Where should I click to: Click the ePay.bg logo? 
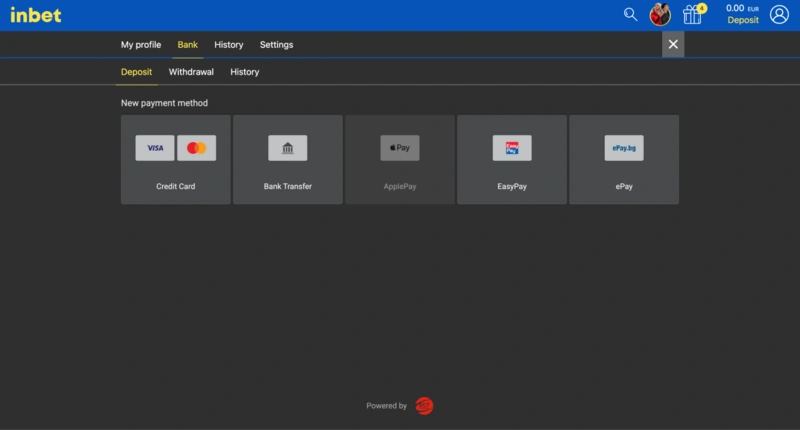tap(624, 148)
